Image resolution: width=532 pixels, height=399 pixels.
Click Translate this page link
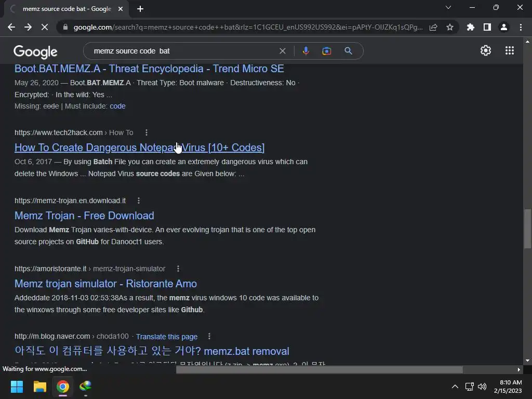[x=167, y=337]
